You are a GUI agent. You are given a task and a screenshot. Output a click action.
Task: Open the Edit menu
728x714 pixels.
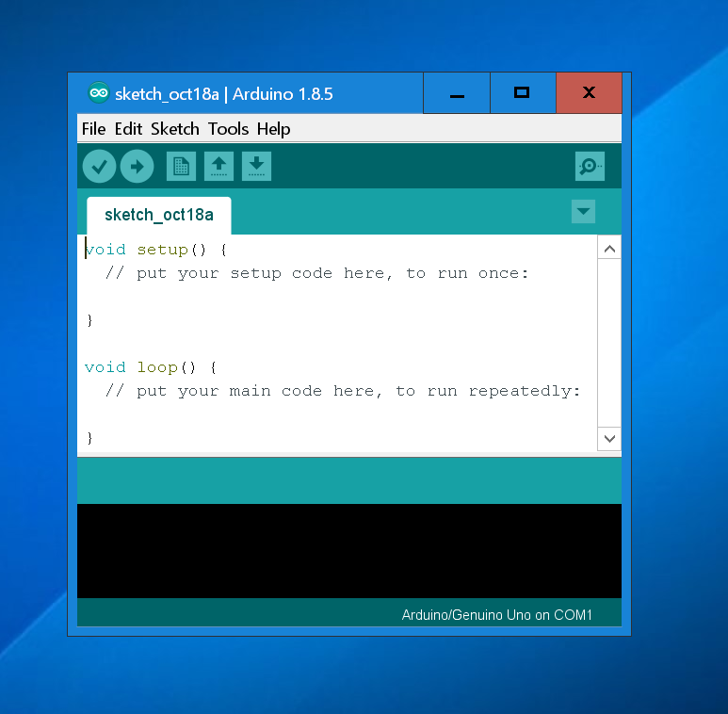pos(128,129)
